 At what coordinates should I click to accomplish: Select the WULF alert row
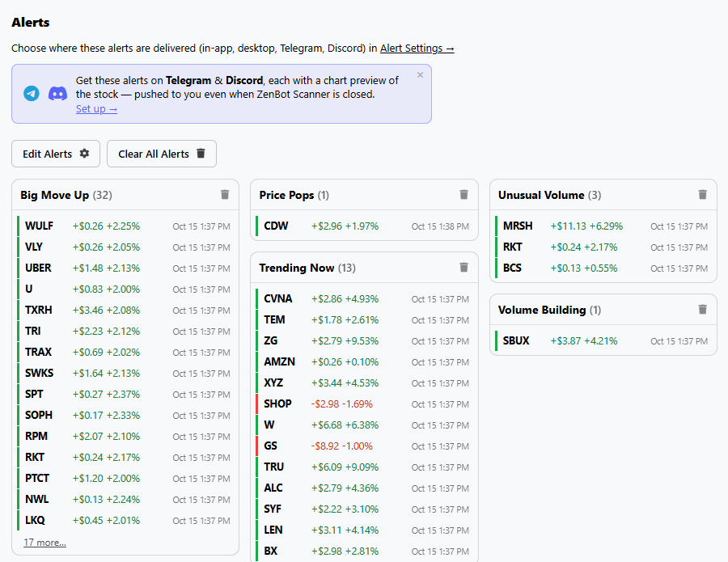(x=125, y=226)
